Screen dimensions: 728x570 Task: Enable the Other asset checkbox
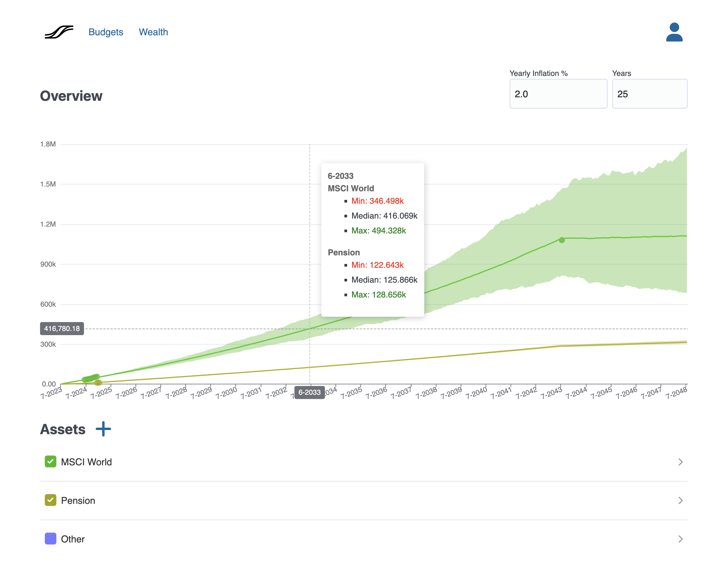[x=50, y=539]
